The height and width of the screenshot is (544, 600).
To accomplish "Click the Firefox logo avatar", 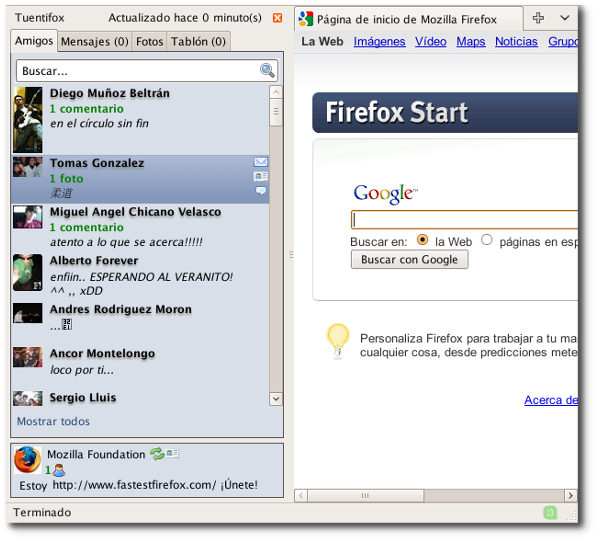I will coord(28,459).
